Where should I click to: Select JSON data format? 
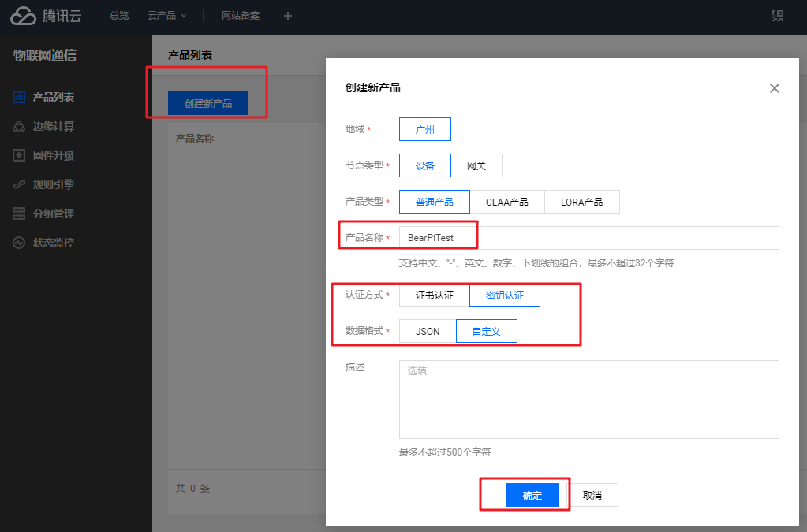428,332
